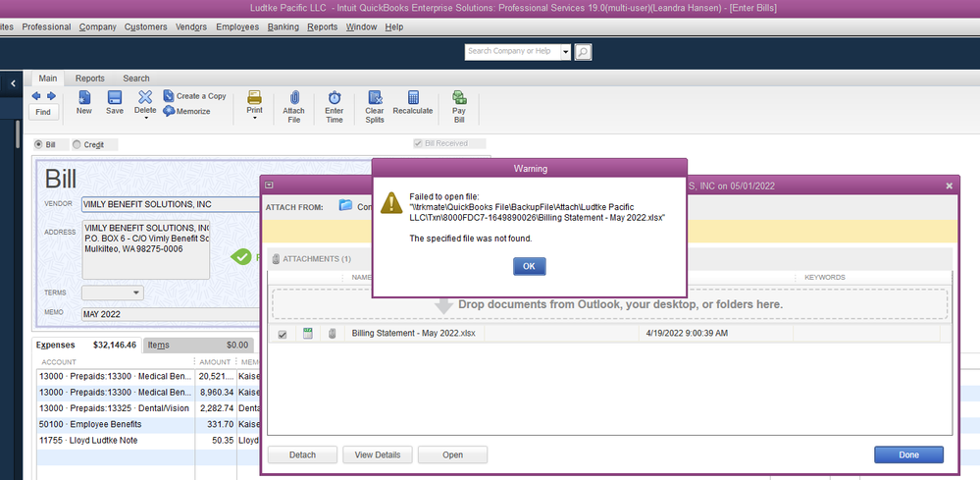This screenshot has height=480, width=980.
Task: Open the Banking menu
Action: pyautogui.click(x=284, y=27)
